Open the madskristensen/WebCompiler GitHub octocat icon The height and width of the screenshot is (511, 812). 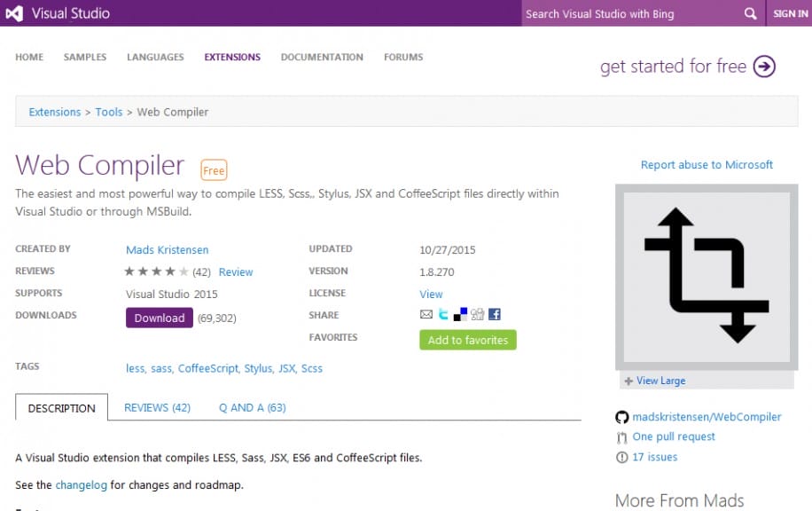(621, 416)
